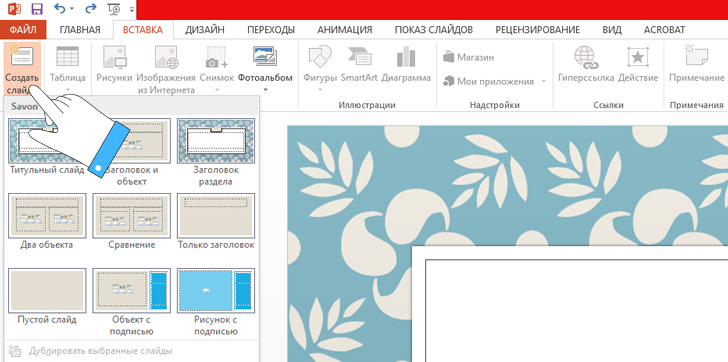
Task: Click the Магазин button
Action: coord(468,57)
